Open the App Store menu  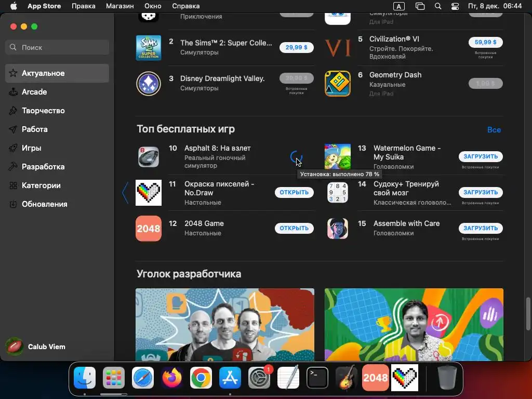44,6
